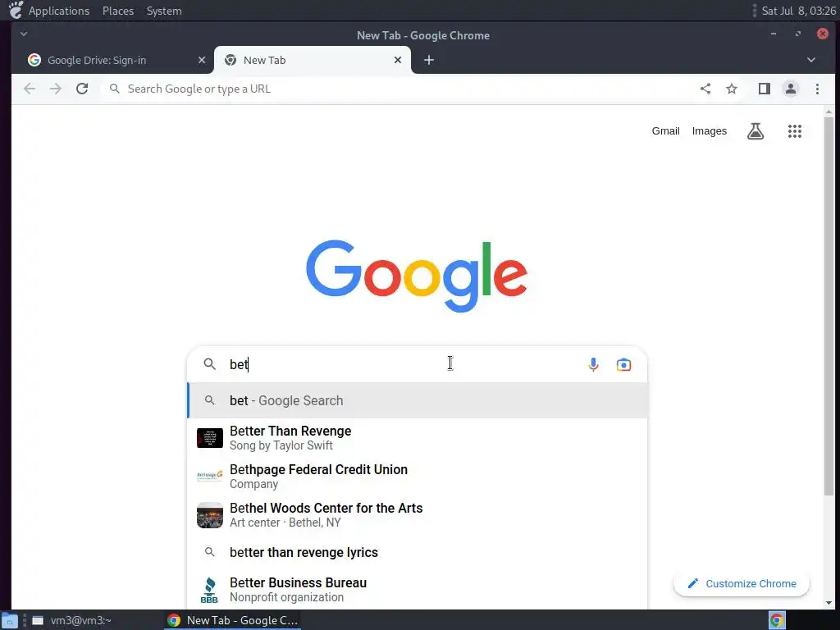Close the New Tab tab
Image resolution: width=840 pixels, height=630 pixels.
tap(398, 60)
